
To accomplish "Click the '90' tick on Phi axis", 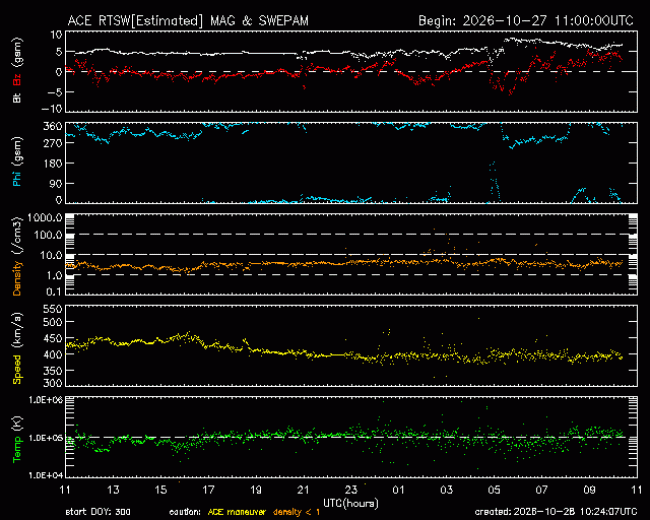I will pyautogui.click(x=56, y=183).
